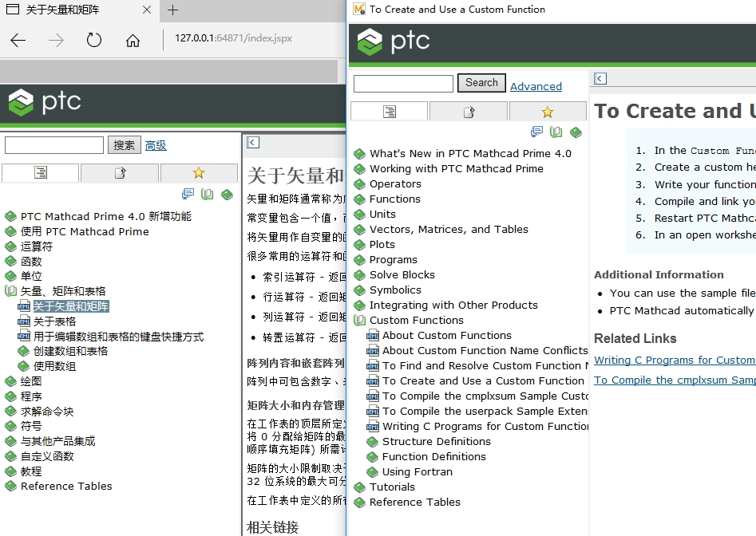The width and height of the screenshot is (756, 536).
Task: Open Writing C Programs for Custom Functions topic
Action: coord(485,426)
